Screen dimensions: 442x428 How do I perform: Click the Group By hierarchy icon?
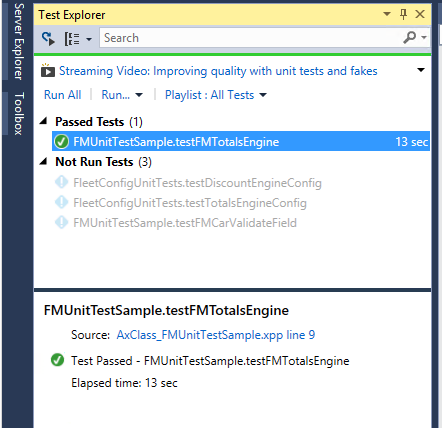72,39
